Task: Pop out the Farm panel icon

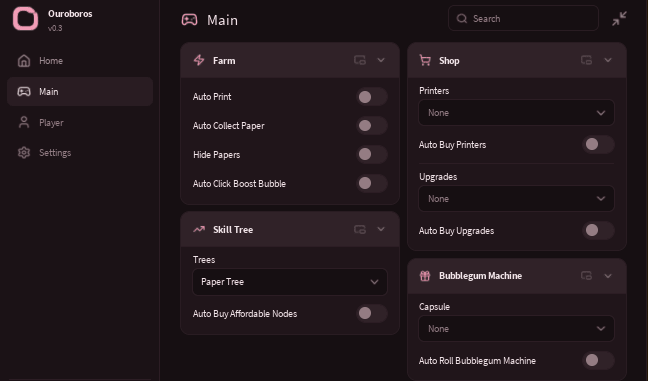Action: point(360,60)
